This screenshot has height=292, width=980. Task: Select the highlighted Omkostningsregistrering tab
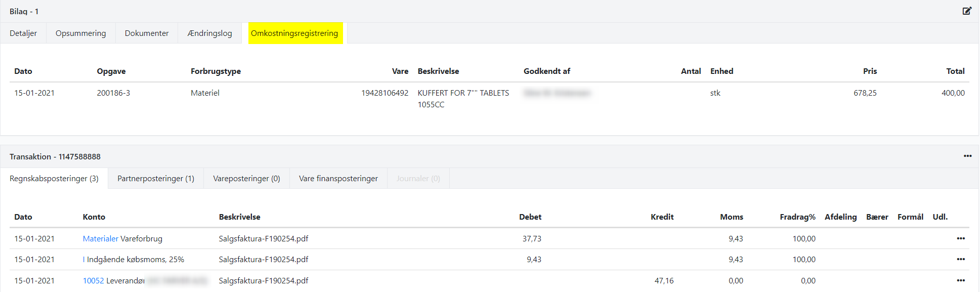[294, 33]
